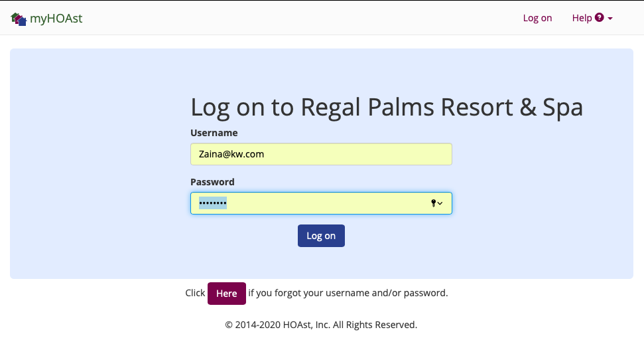This screenshot has height=352, width=644.
Task: Click the maroon Here button
Action: [x=227, y=294]
